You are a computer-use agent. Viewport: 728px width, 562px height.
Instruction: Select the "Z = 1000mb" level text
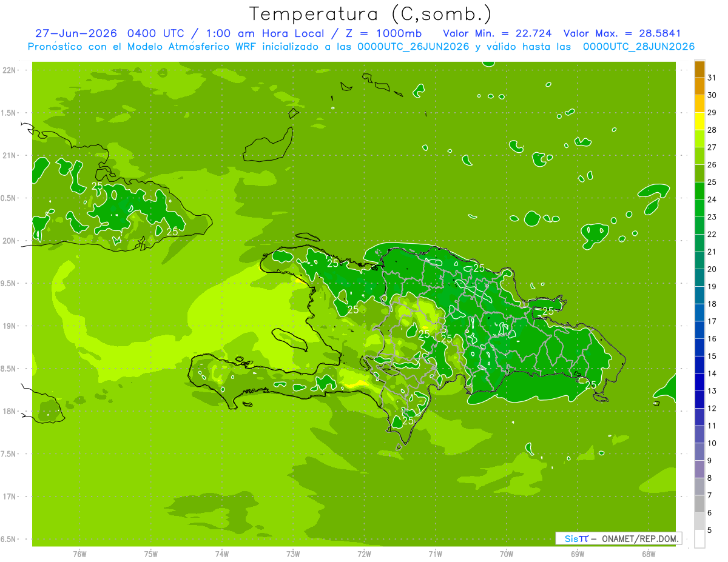(x=383, y=33)
